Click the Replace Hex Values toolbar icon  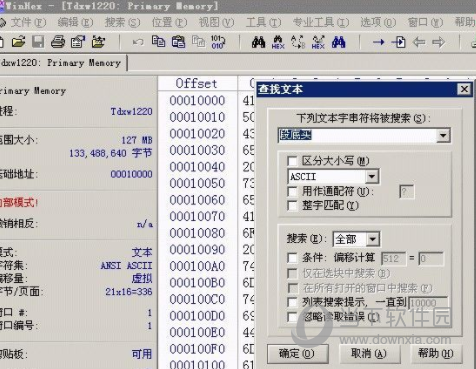coord(318,42)
